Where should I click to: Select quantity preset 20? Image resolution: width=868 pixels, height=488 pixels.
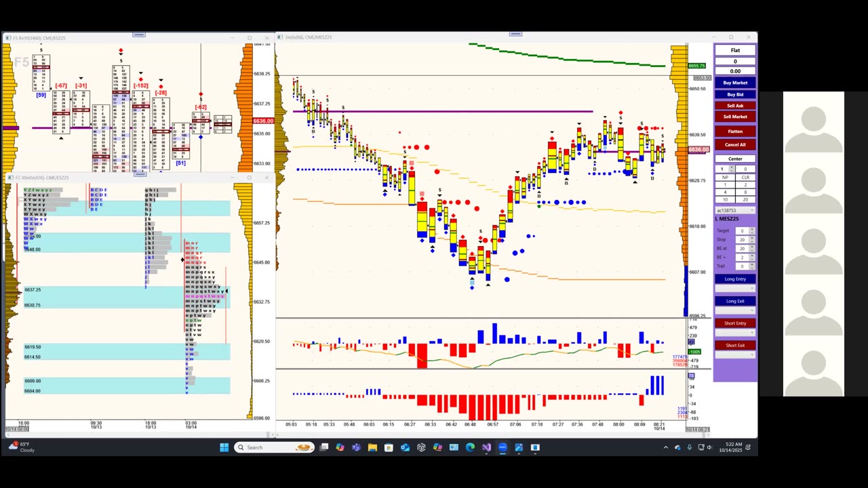click(745, 199)
